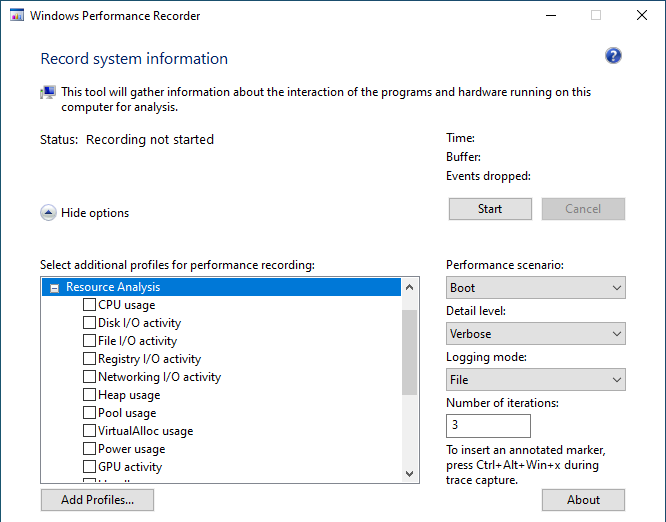
Task: Enable the GPU activity checkbox
Action: [90, 467]
